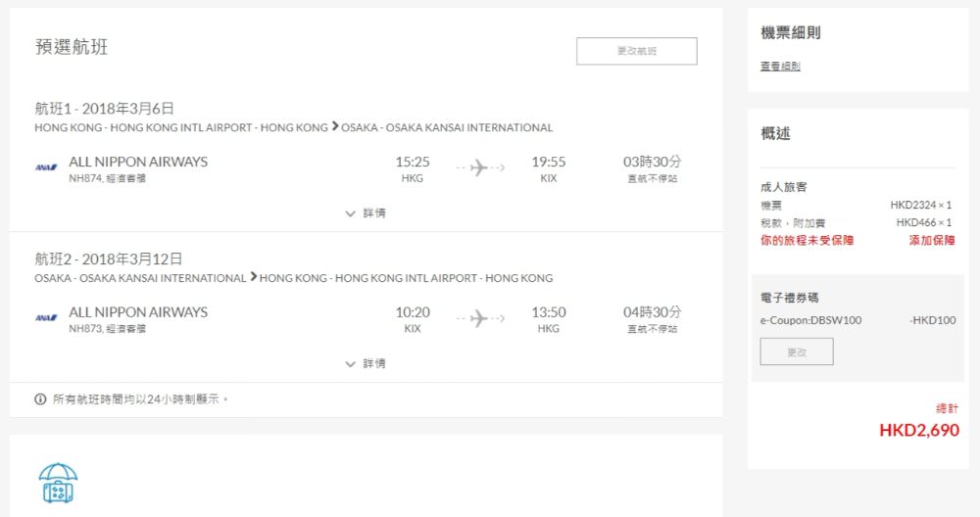Screen dimensions: 980x517
Task: Expand 詳情 details for flight 1
Action: coord(366,212)
